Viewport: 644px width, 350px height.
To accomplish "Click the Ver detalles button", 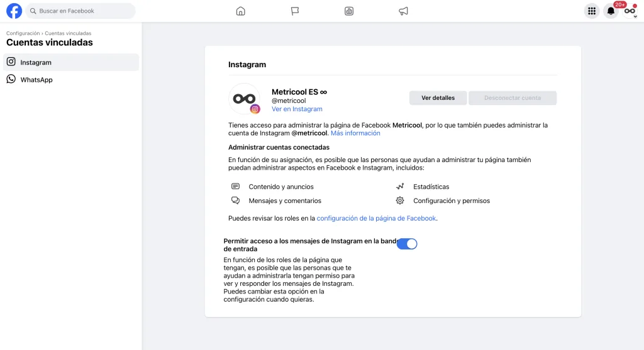I will tap(438, 98).
